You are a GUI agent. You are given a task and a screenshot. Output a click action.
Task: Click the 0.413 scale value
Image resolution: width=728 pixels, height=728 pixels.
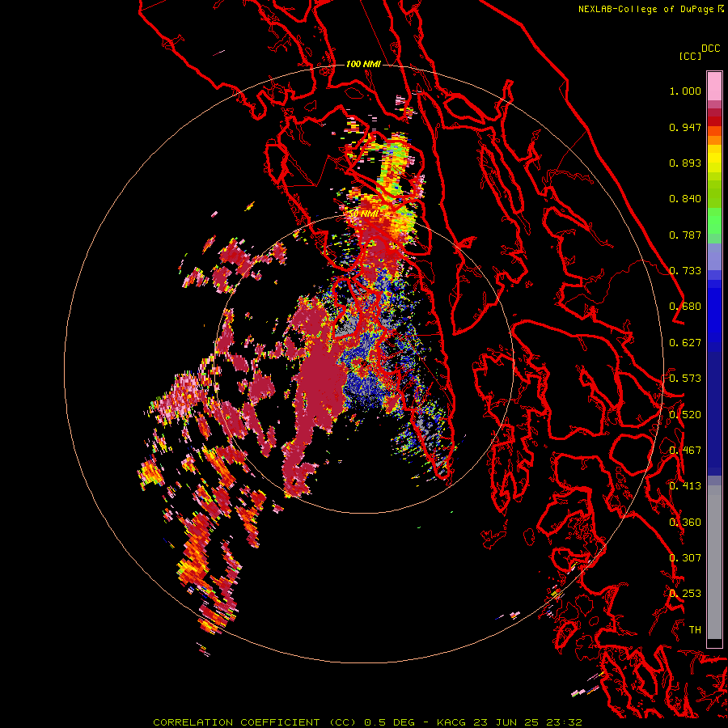tap(685, 486)
